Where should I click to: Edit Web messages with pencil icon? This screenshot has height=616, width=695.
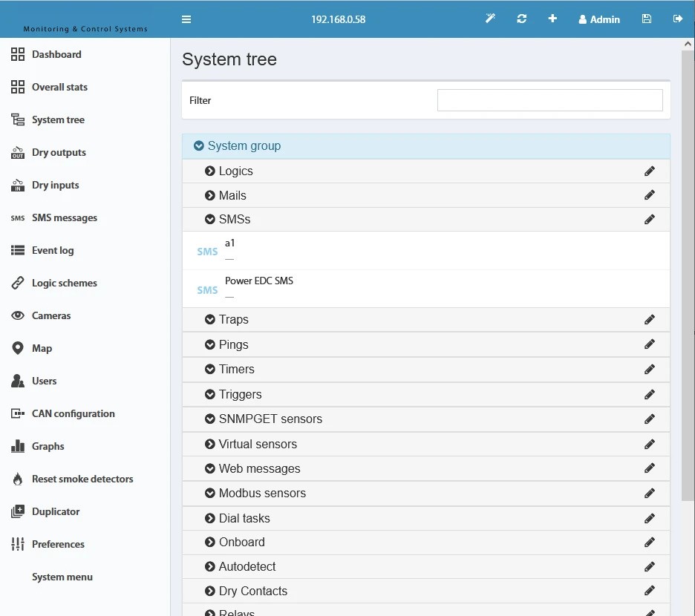coord(650,468)
